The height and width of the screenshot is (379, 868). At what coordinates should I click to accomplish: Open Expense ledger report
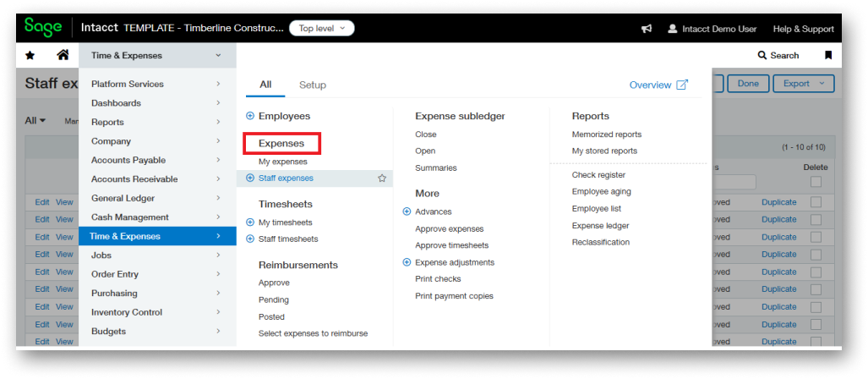click(601, 226)
